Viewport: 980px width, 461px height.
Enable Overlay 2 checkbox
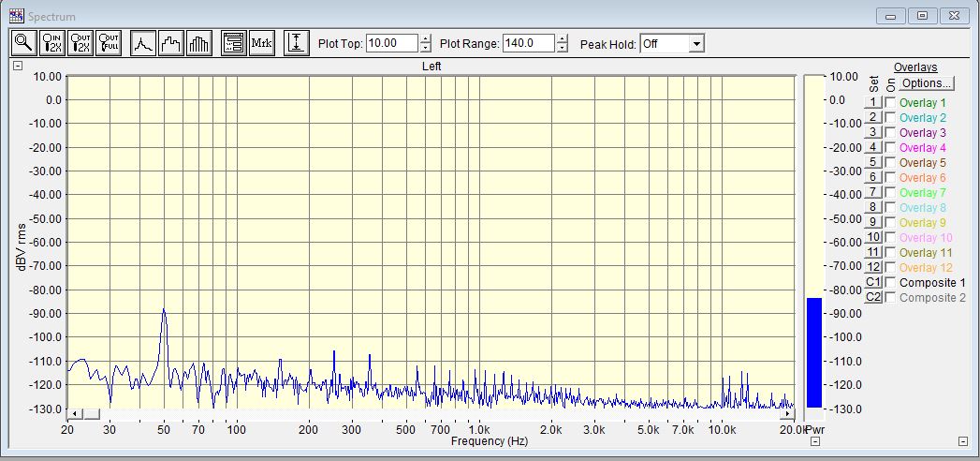point(890,118)
